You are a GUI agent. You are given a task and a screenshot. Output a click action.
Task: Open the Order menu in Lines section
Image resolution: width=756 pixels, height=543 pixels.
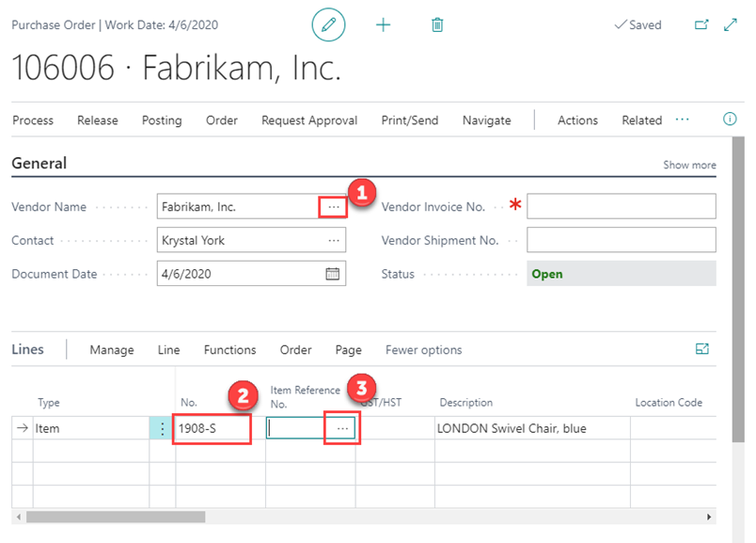(x=295, y=350)
